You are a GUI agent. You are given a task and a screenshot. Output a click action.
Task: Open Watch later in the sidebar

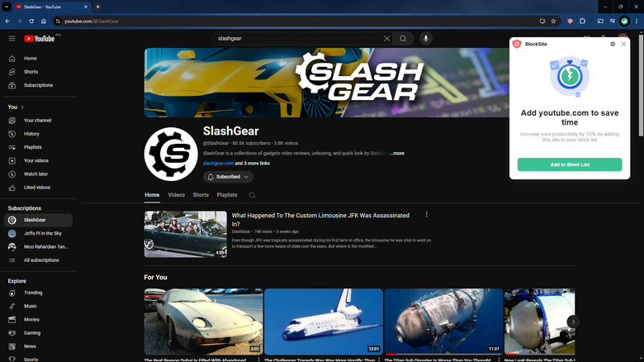[x=38, y=174]
